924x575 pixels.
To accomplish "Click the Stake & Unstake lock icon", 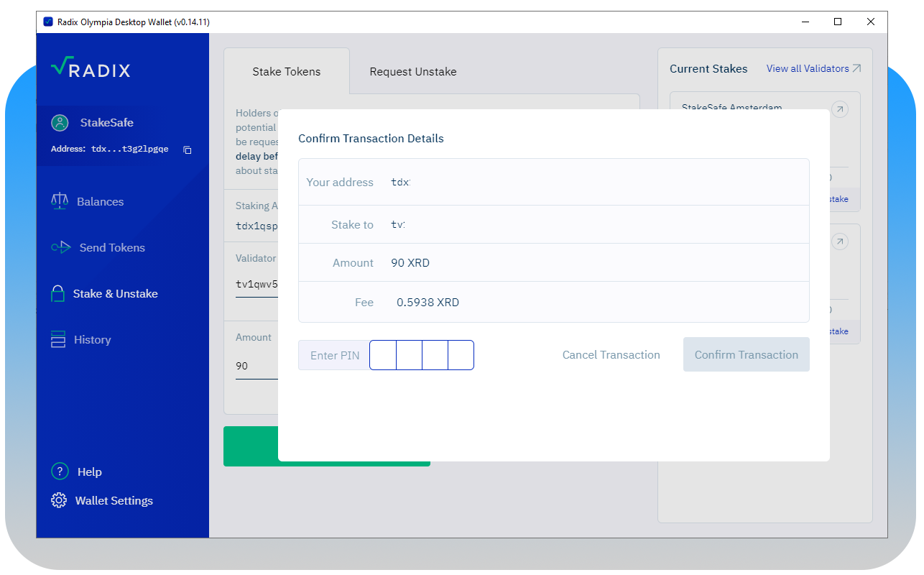I will [x=57, y=293].
